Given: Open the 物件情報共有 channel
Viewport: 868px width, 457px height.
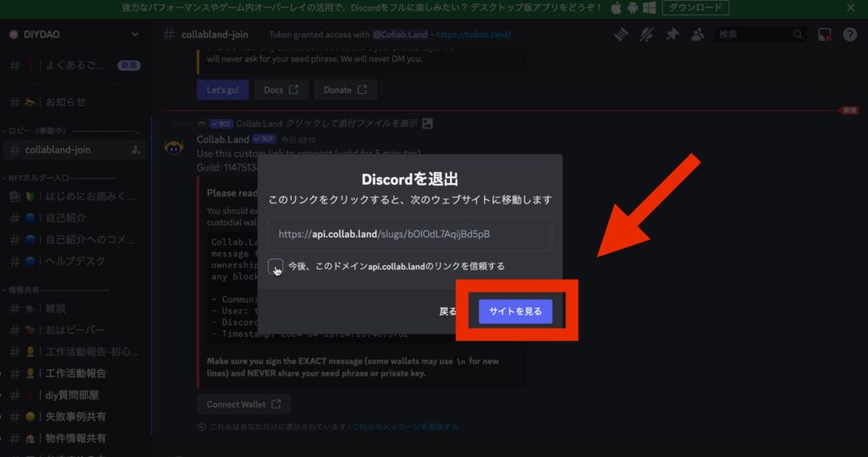Looking at the screenshot, I should (x=75, y=438).
